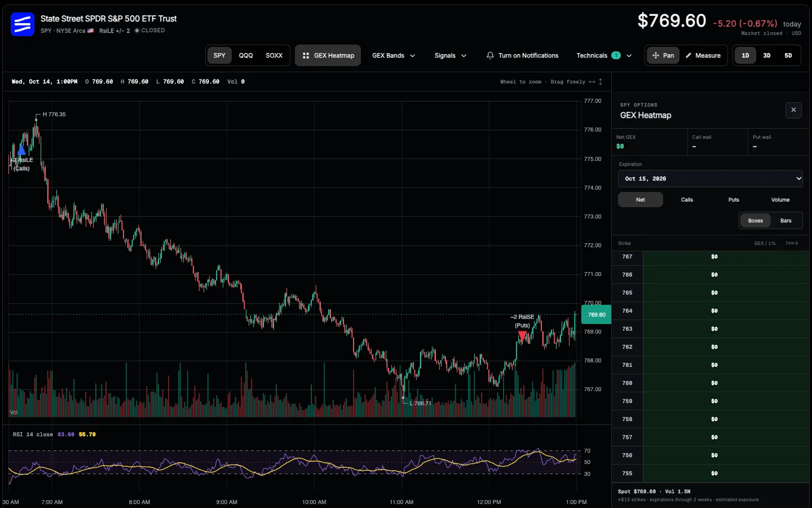Screen dimensions: 812x508
Task: Select the Net tab in heatmap
Action: (x=641, y=200)
